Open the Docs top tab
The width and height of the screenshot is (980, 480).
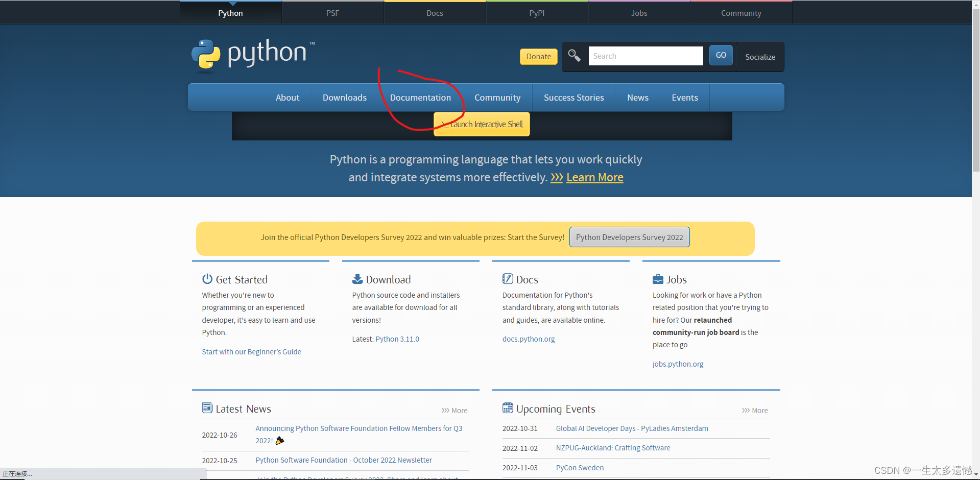point(435,13)
